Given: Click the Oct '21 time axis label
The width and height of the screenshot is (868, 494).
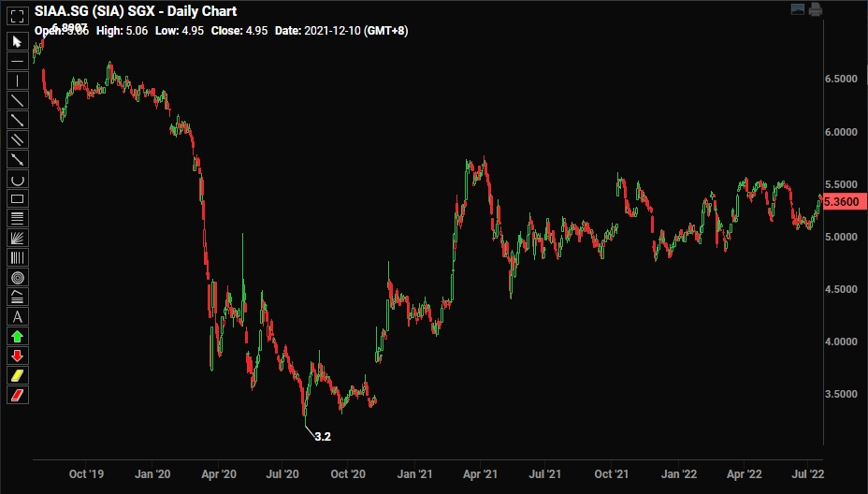Looking at the screenshot, I should [611, 474].
